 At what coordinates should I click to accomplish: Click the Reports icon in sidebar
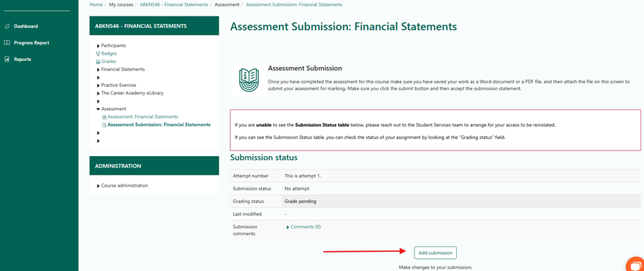7,59
